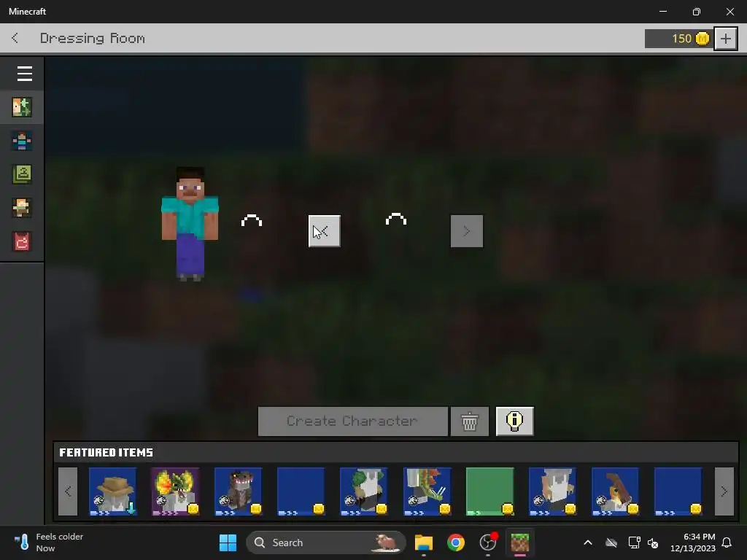Open the clock showing 6:34 PM
Viewport: 747px width, 560px height.
pyautogui.click(x=693, y=542)
